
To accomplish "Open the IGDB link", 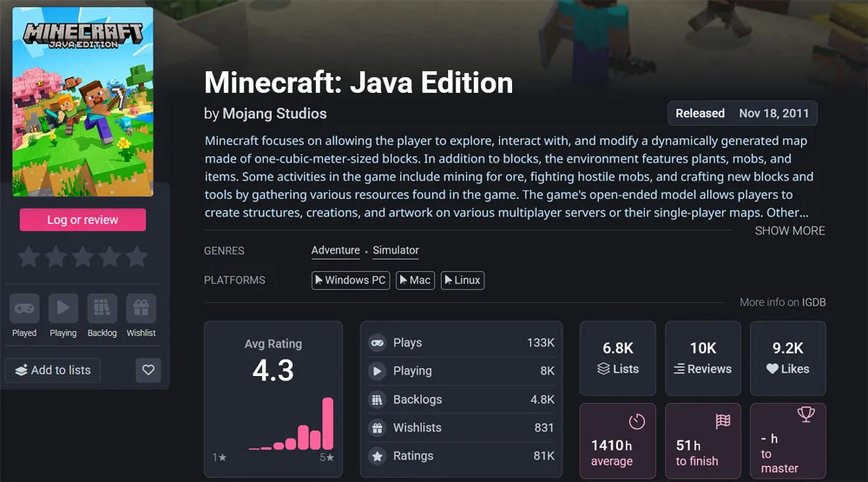I will pyautogui.click(x=814, y=302).
